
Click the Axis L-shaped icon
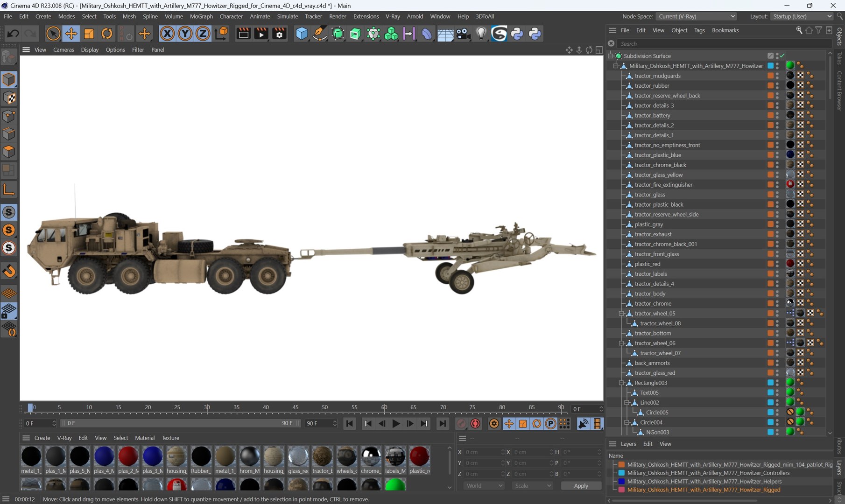(x=9, y=189)
